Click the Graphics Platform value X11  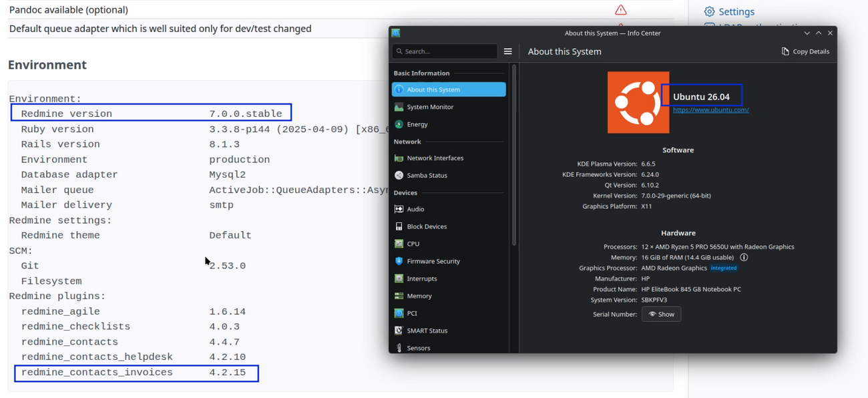(646, 206)
